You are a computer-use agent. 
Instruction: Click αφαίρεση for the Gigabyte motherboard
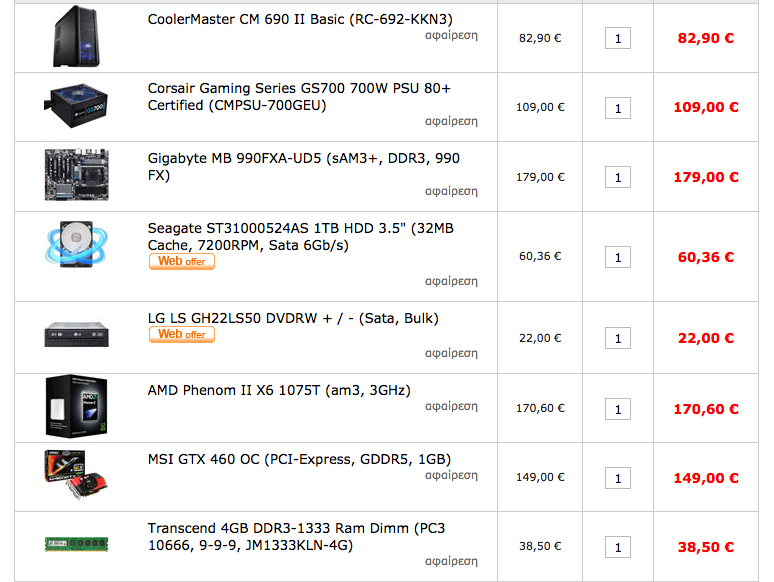451,192
